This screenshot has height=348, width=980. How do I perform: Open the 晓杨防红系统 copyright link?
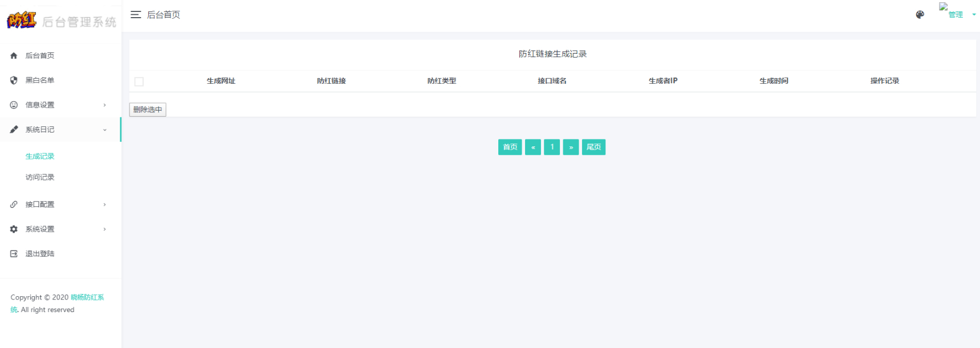click(57, 304)
